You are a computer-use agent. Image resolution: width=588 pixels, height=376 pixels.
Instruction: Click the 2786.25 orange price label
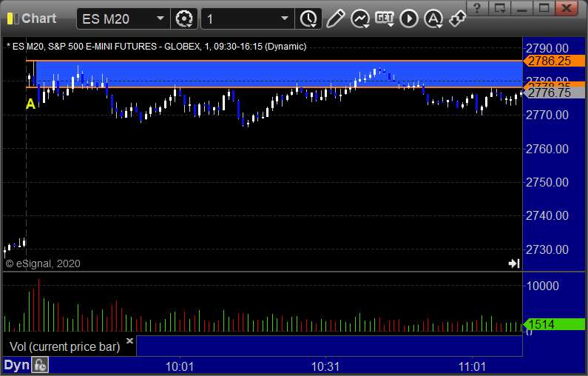(553, 61)
